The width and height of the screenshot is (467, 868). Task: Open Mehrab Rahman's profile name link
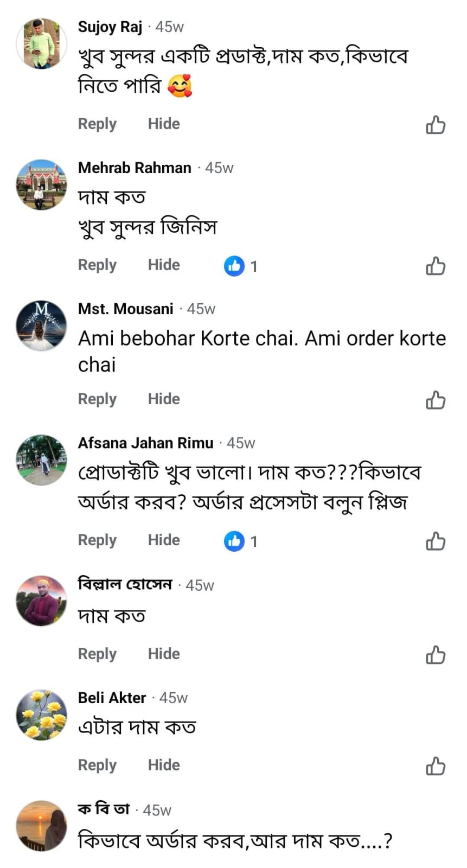click(x=135, y=168)
